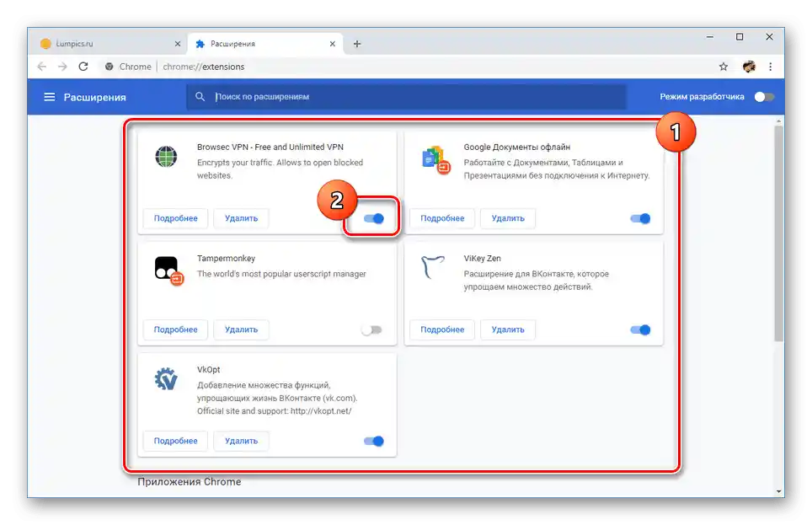Click the search magnifier in Расширения header

[200, 96]
